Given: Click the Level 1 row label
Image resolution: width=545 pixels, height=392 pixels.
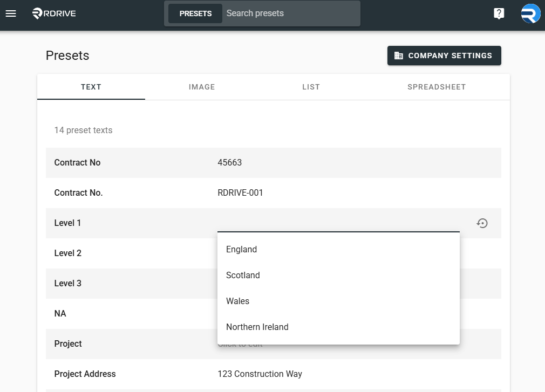Looking at the screenshot, I should [x=67, y=223].
